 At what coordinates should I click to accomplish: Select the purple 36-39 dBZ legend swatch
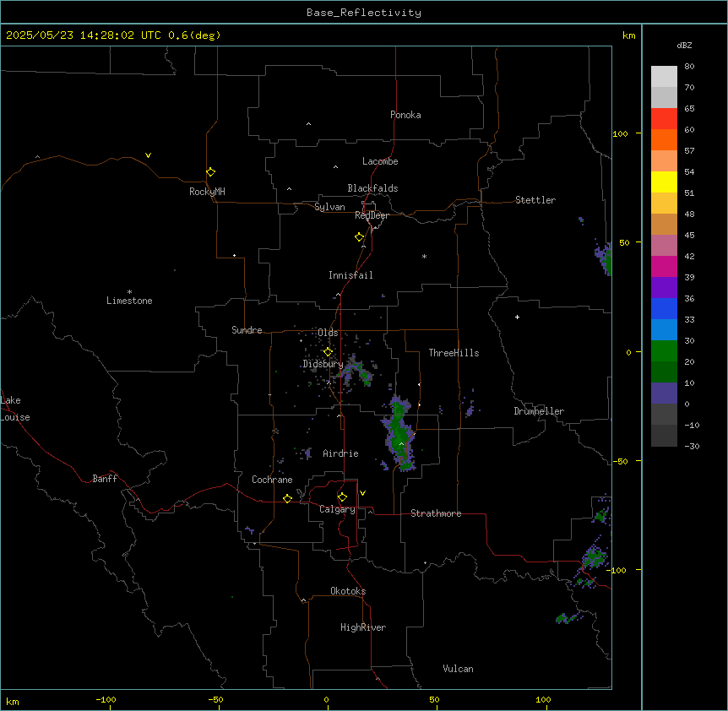point(664,288)
